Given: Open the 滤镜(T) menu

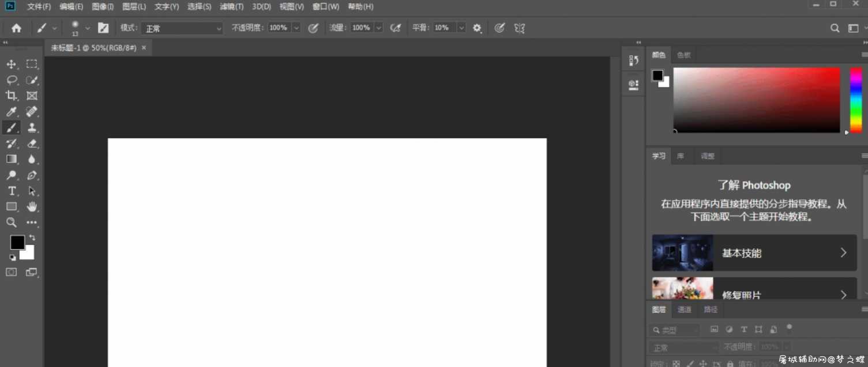Looking at the screenshot, I should pos(231,7).
